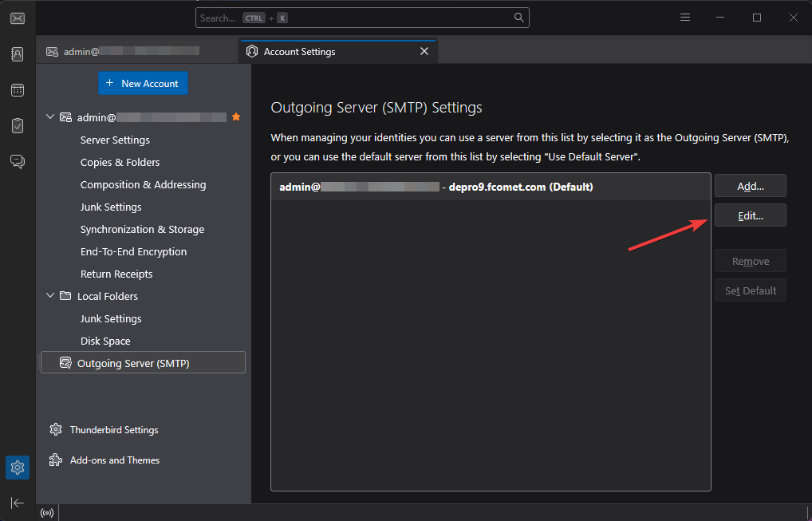Click the default account star icon

(x=236, y=117)
